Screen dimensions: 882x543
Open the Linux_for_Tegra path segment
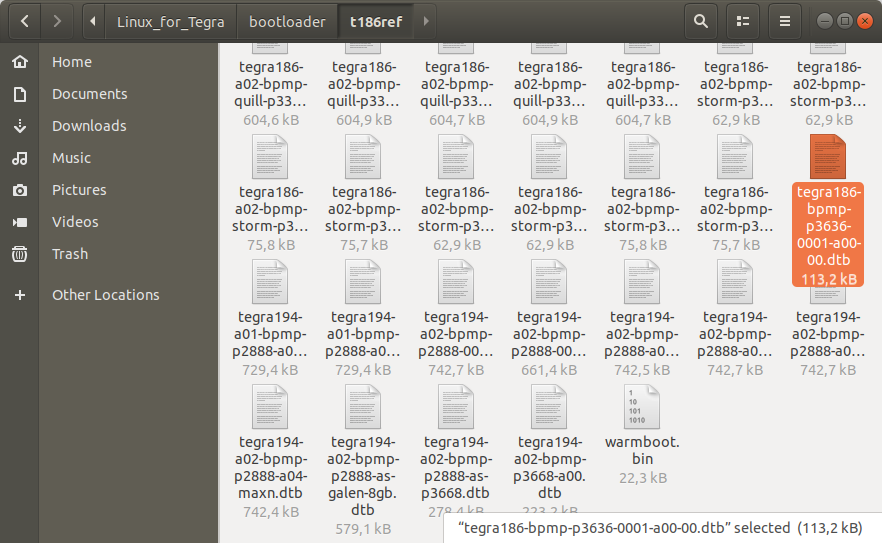[170, 21]
